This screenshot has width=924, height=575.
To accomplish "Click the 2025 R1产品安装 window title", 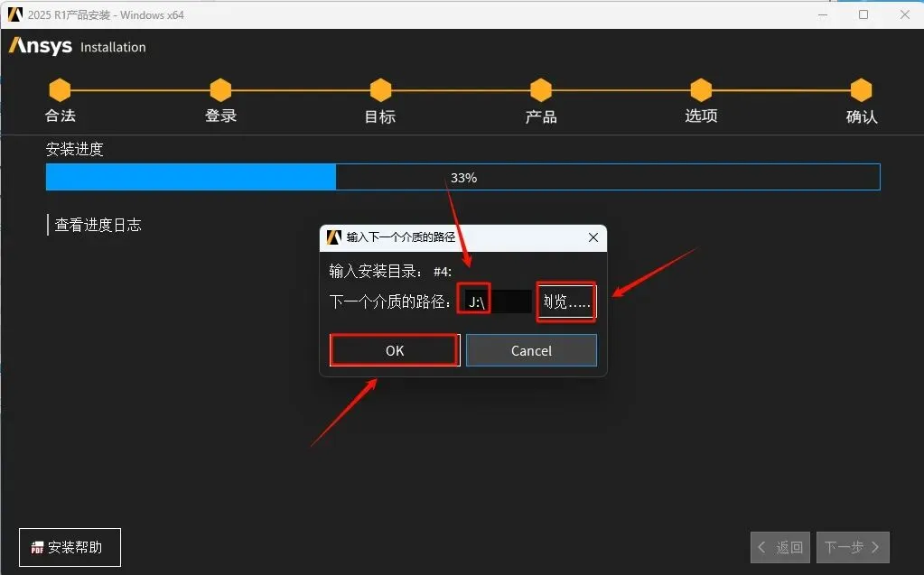I will 106,14.
